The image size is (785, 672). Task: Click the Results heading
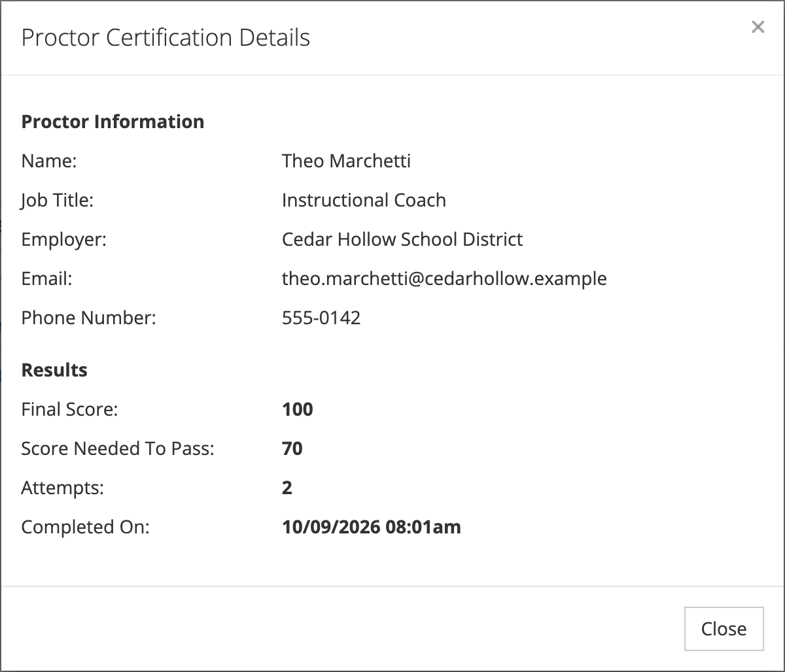point(54,370)
